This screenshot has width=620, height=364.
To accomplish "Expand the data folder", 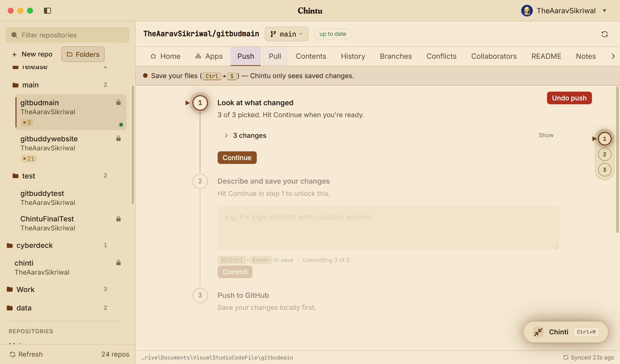I will tap(57, 308).
